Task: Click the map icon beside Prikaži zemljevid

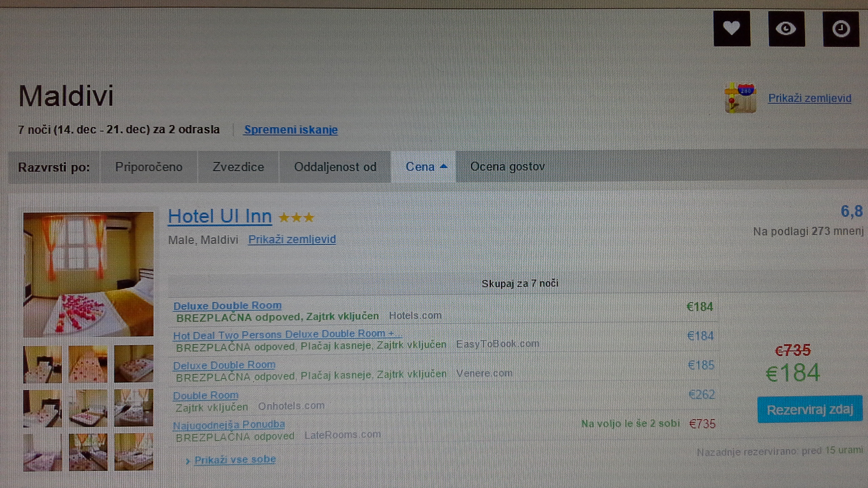Action: pos(740,98)
